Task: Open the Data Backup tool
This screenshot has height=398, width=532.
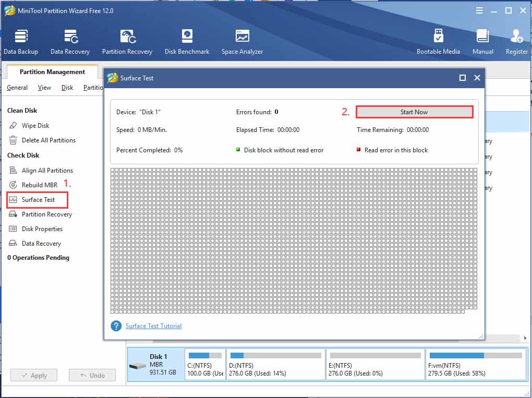Action: pos(21,42)
